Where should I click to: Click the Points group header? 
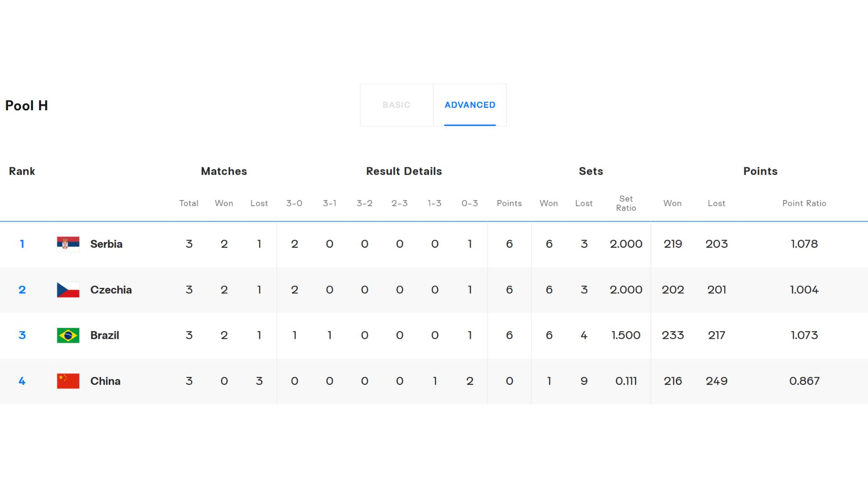(760, 171)
